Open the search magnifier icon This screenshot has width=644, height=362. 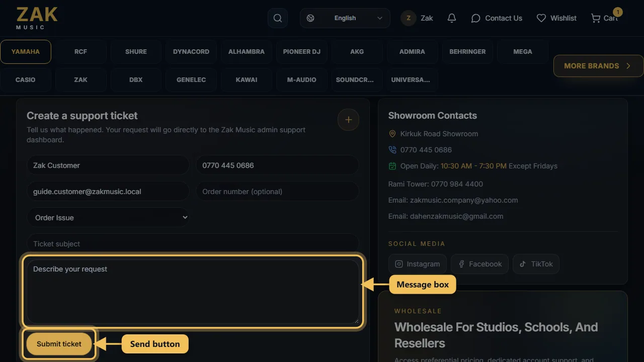coord(278,18)
